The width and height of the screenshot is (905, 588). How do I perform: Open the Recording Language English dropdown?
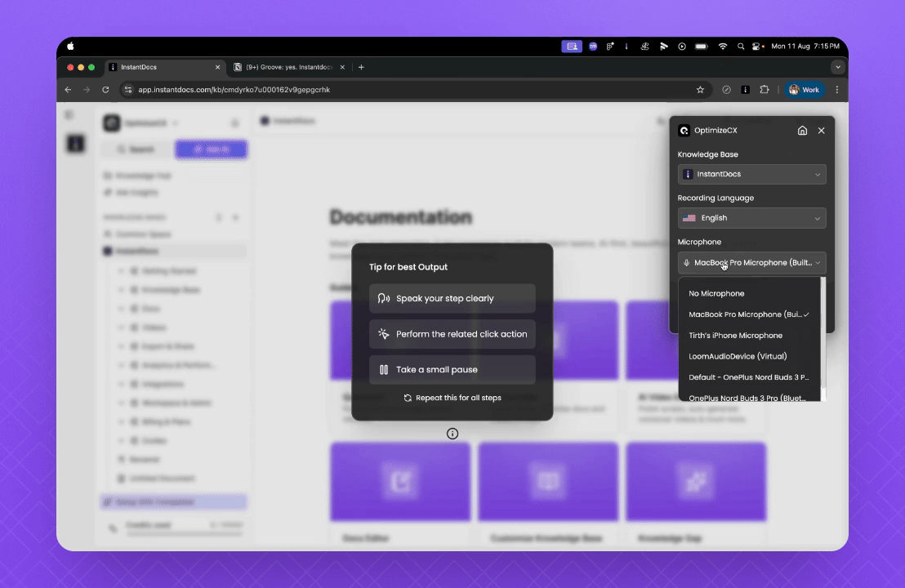click(x=751, y=218)
